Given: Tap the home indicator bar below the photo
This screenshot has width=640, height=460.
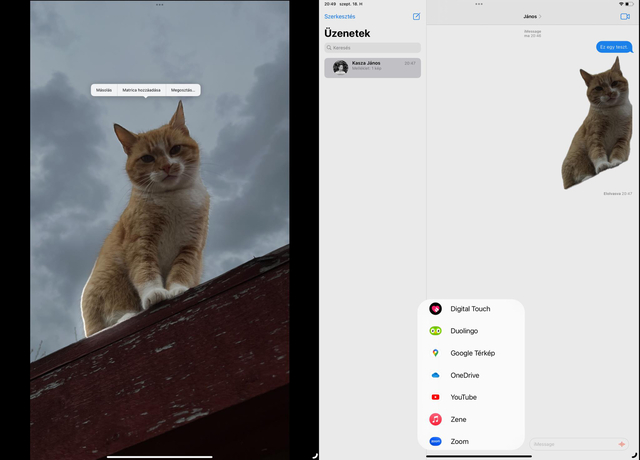Looking at the screenshot, I should coord(160,457).
